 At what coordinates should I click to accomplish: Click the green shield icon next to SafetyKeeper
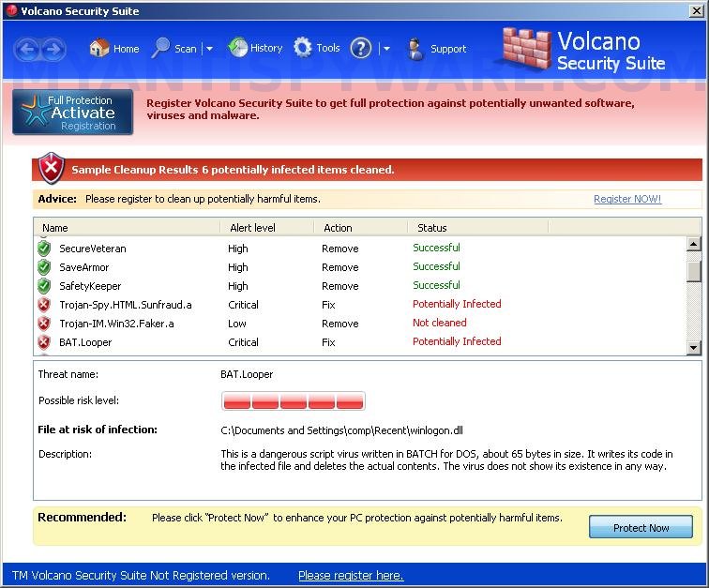(x=44, y=286)
